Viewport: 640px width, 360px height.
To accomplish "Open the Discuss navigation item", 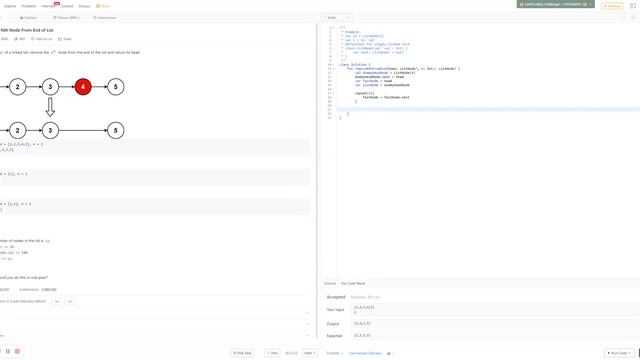I will tap(84, 6).
